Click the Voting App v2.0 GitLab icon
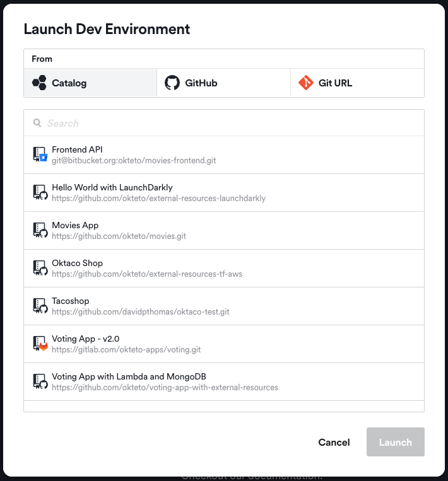 (40, 344)
